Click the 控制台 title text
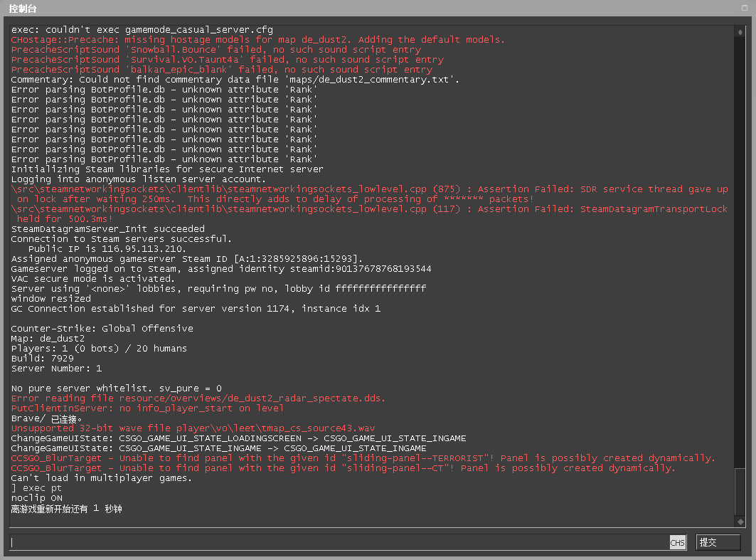 point(23,9)
